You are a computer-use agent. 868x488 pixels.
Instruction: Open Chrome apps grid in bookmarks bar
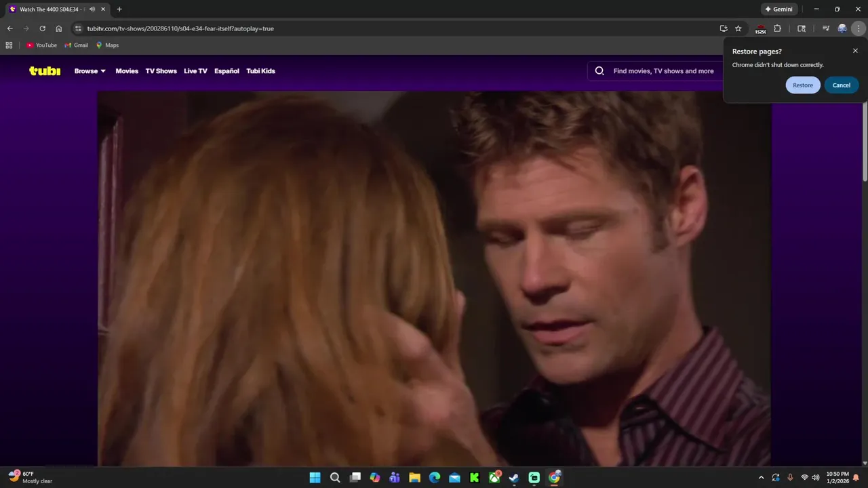(x=9, y=45)
